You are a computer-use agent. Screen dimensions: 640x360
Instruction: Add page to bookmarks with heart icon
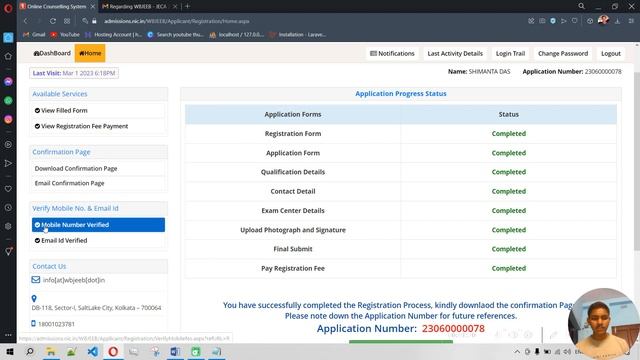[575, 21]
